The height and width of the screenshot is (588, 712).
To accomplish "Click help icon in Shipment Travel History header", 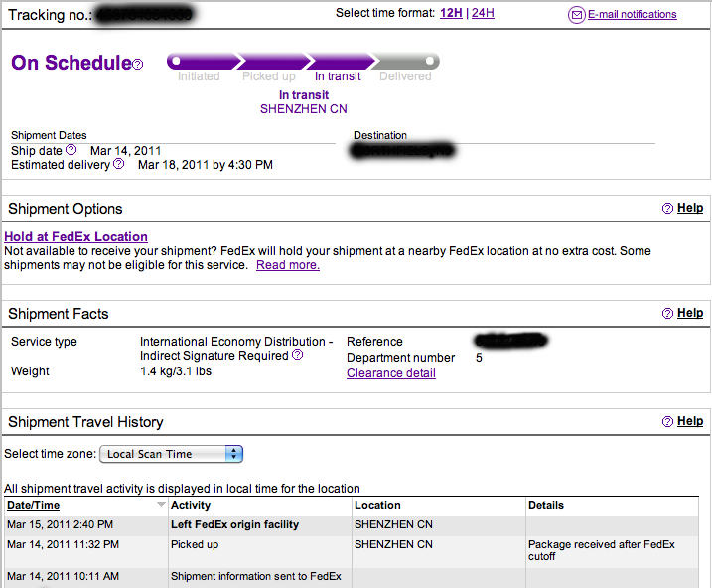I will [667, 422].
